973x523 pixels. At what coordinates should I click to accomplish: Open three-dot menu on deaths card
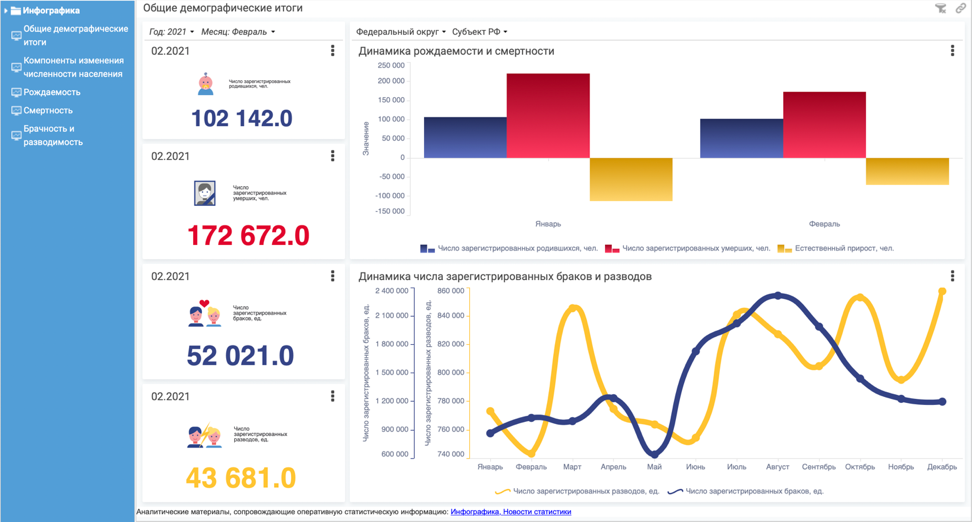click(333, 156)
